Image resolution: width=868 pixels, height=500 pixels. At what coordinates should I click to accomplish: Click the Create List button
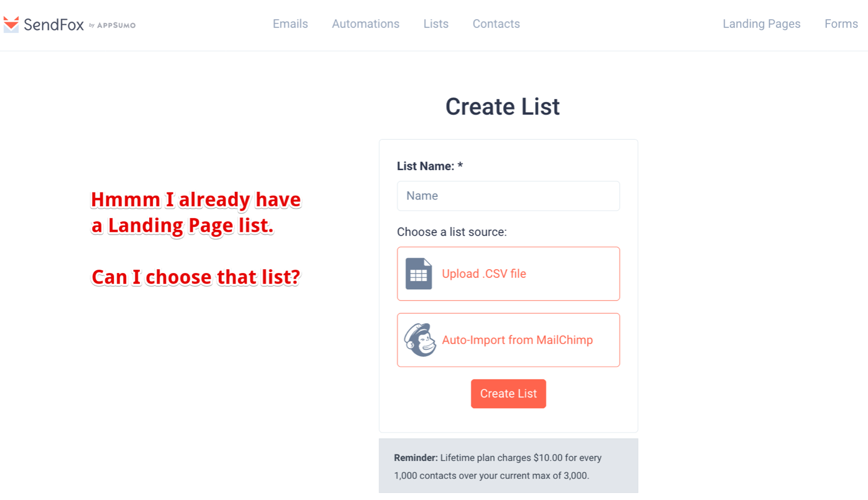[x=508, y=394]
